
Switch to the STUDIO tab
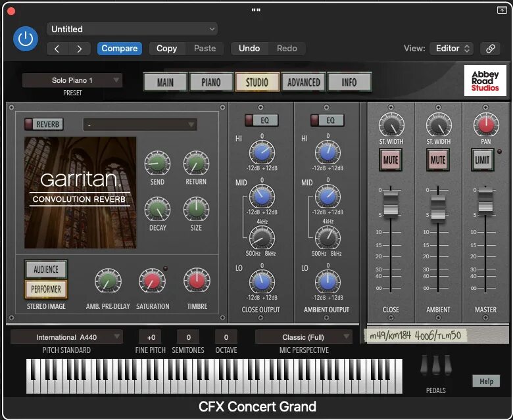[257, 82]
